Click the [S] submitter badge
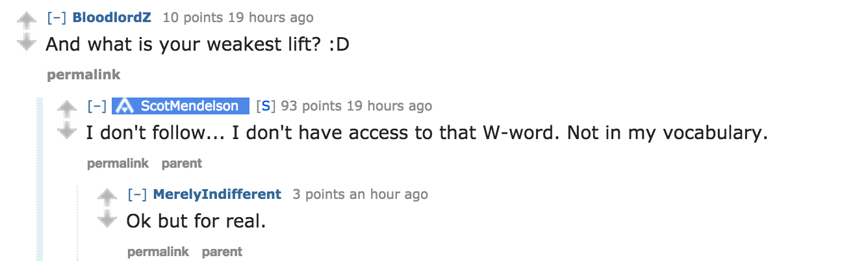The width and height of the screenshot is (868, 273). tap(266, 106)
